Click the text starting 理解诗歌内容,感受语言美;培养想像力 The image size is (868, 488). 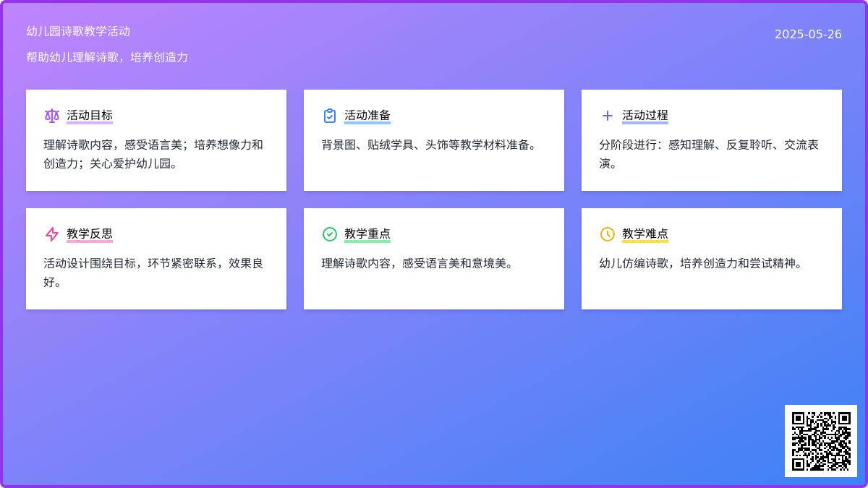(x=153, y=154)
